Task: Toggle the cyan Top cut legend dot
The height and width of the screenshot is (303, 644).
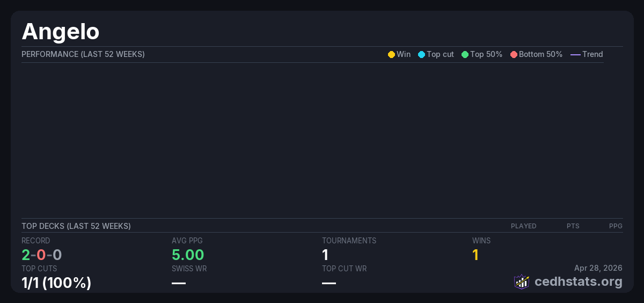Action: tap(421, 54)
